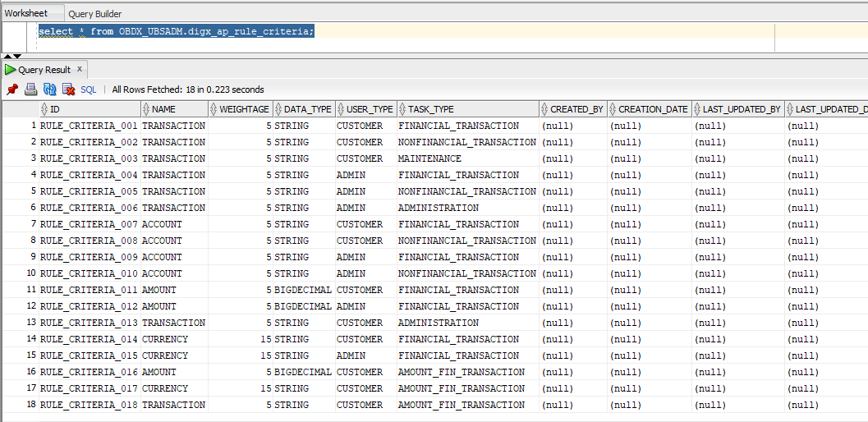Viewport: 868px width, 422px height.
Task: Click the pin icon in Query Result toolbar
Action: click(12, 89)
